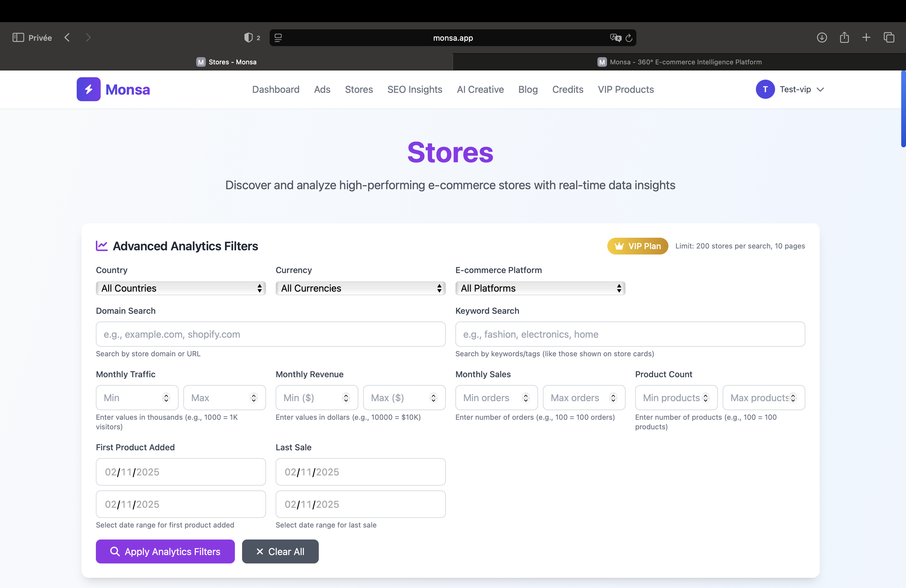The image size is (906, 588).
Task: Click stepper arrows on Min orders
Action: point(526,398)
